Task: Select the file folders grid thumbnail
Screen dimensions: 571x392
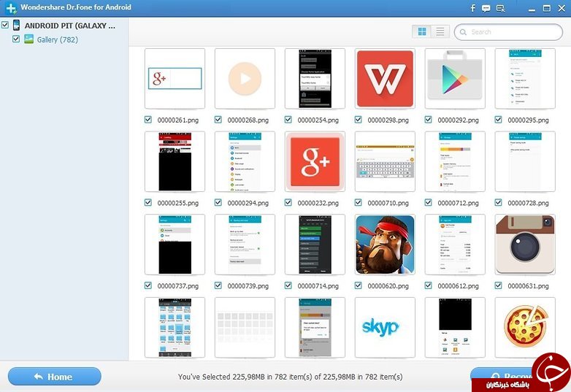Action: click(175, 328)
